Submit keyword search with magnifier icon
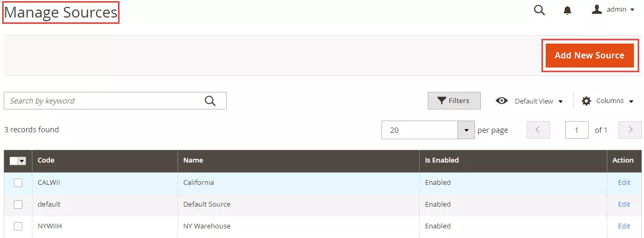This screenshot has height=238, width=644. click(x=210, y=101)
